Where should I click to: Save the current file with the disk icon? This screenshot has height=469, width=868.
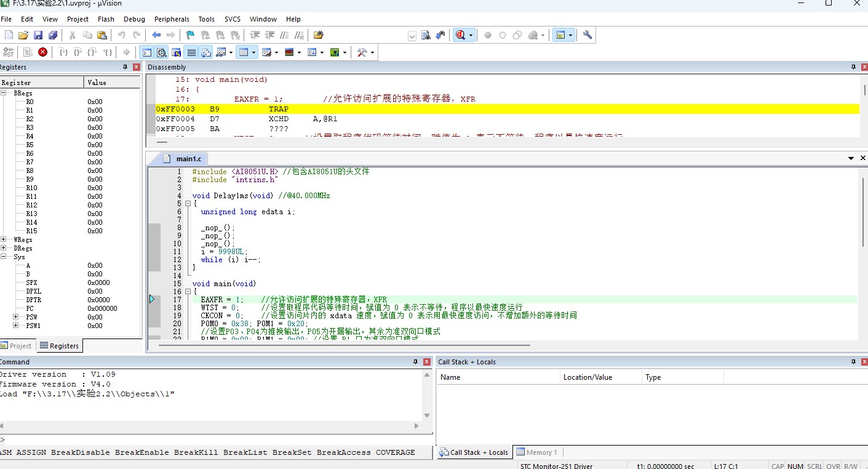coord(38,35)
